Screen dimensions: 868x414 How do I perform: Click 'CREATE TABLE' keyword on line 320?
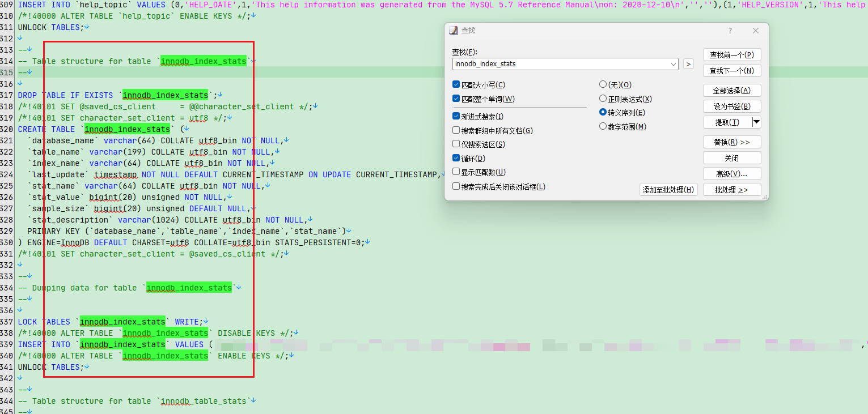[x=46, y=129]
